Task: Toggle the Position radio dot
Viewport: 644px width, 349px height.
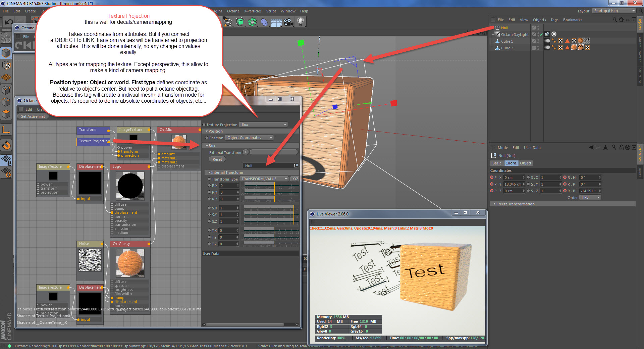Action: coord(207,138)
